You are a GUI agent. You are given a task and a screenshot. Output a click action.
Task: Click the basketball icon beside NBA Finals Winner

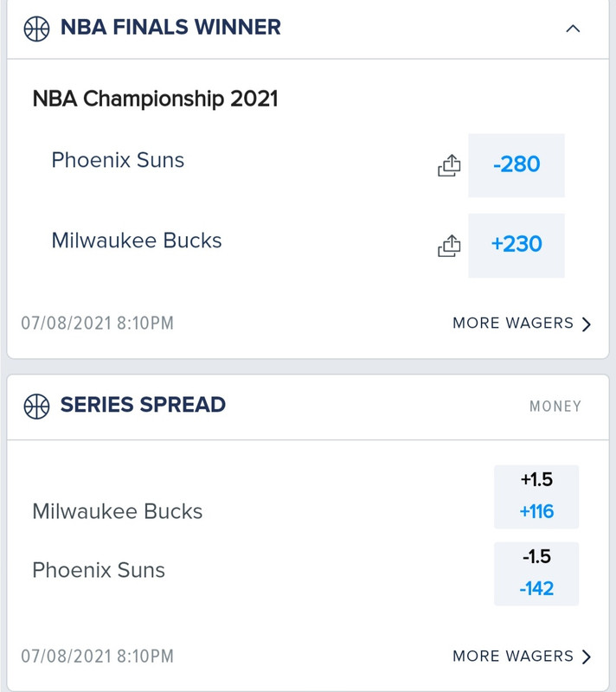point(36,29)
